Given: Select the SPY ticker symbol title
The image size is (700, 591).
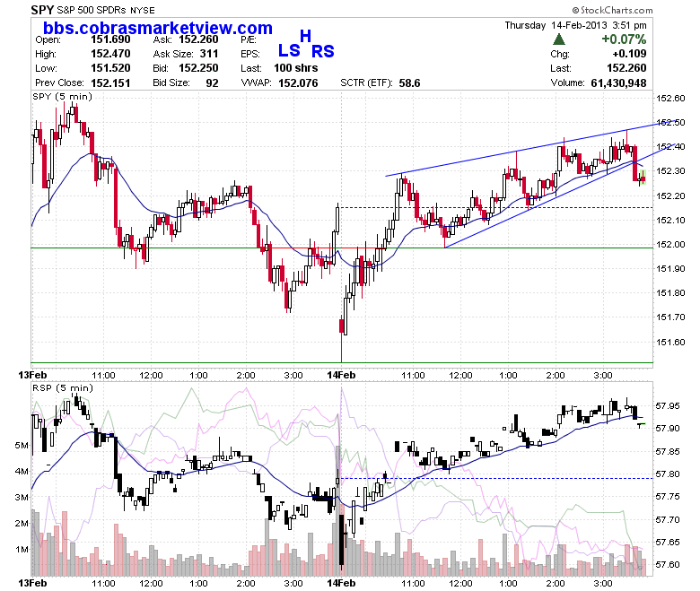Looking at the screenshot, I should click(42, 9).
